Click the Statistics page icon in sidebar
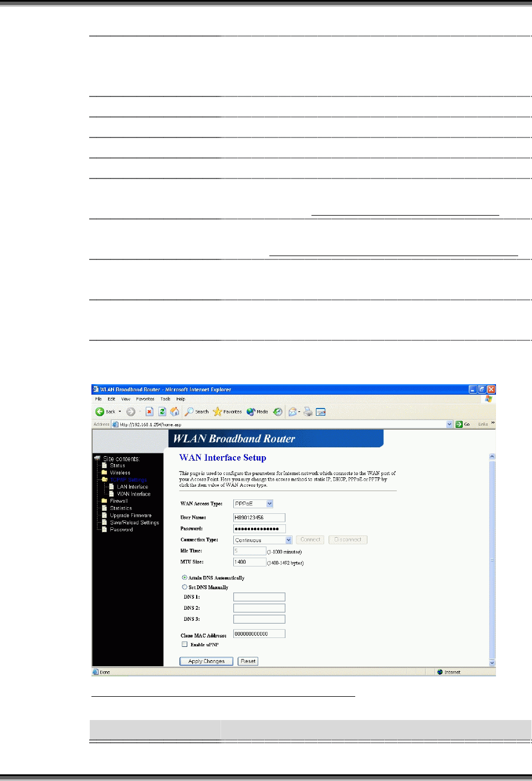532x781 pixels. (104, 508)
